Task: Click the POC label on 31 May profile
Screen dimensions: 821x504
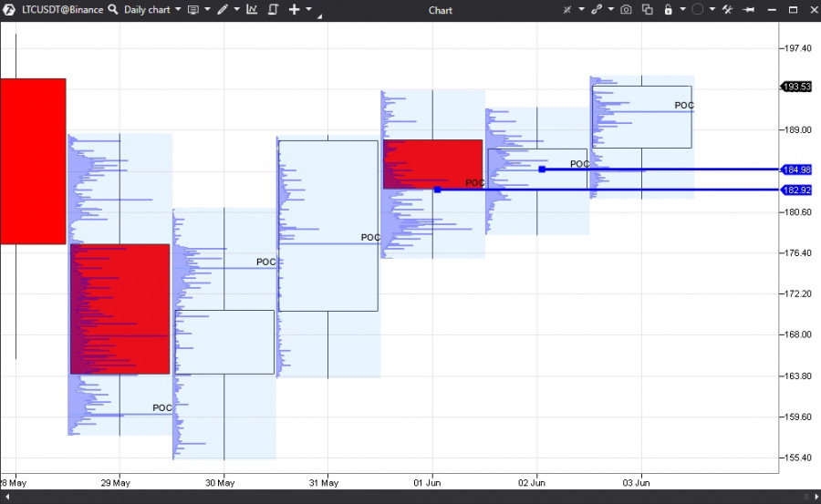Action: point(370,237)
